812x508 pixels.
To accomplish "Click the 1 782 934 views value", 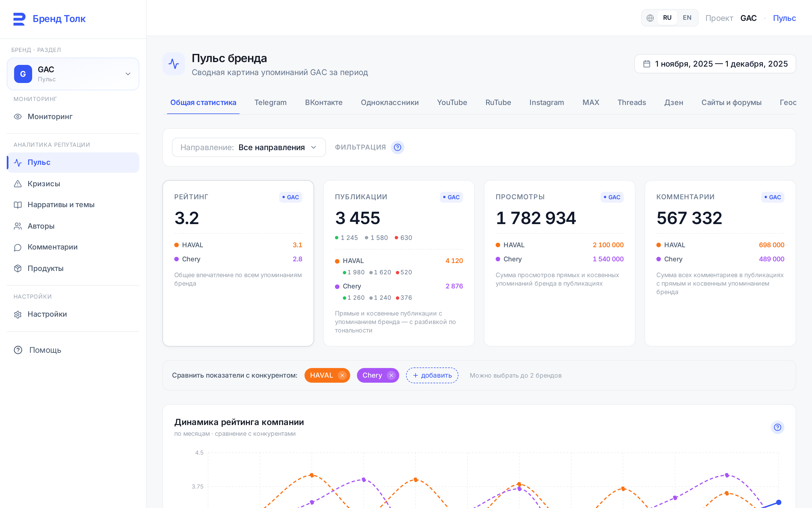I will point(536,218).
